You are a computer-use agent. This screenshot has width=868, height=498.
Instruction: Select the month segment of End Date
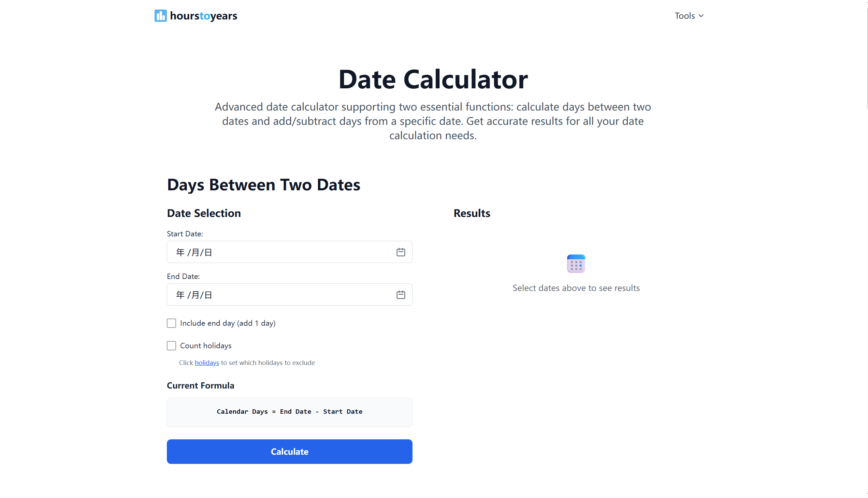tap(196, 295)
